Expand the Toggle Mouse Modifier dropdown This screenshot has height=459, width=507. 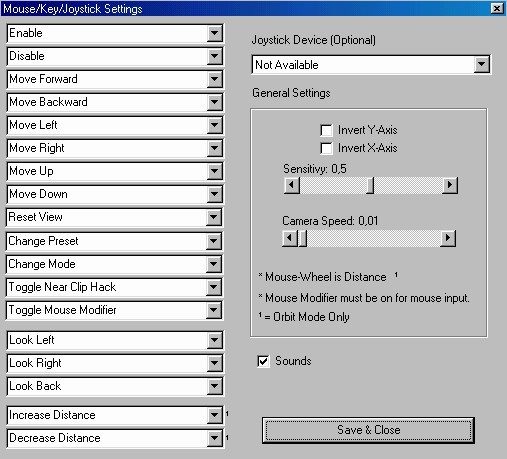(x=213, y=310)
